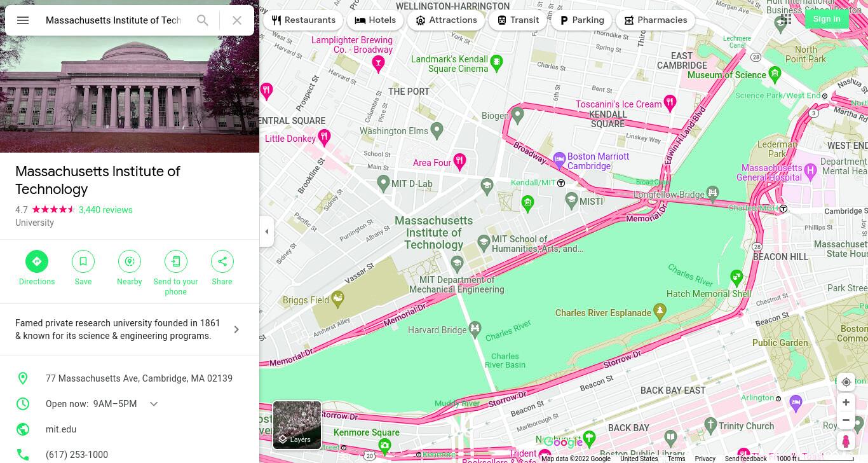Screen dimensions: 868x463
Task: Click Landmark's Kendall Square Cinema marker
Action: [497, 62]
